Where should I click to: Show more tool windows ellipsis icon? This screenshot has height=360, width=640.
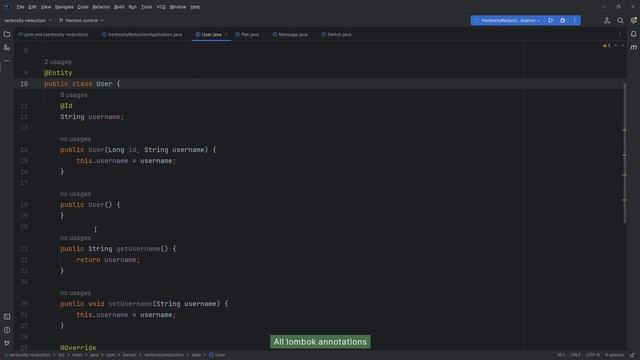[x=7, y=60]
